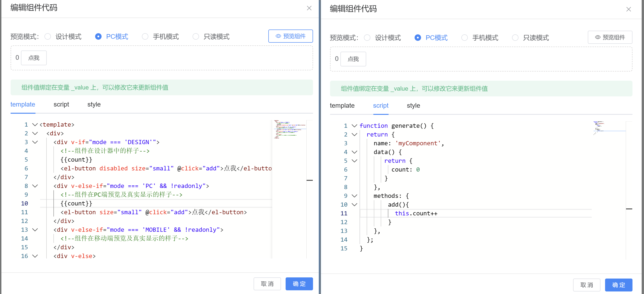Viewport: 644px width, 294px height.
Task: Click comment 组件在PC端预览 on line 9
Action: click(122, 195)
